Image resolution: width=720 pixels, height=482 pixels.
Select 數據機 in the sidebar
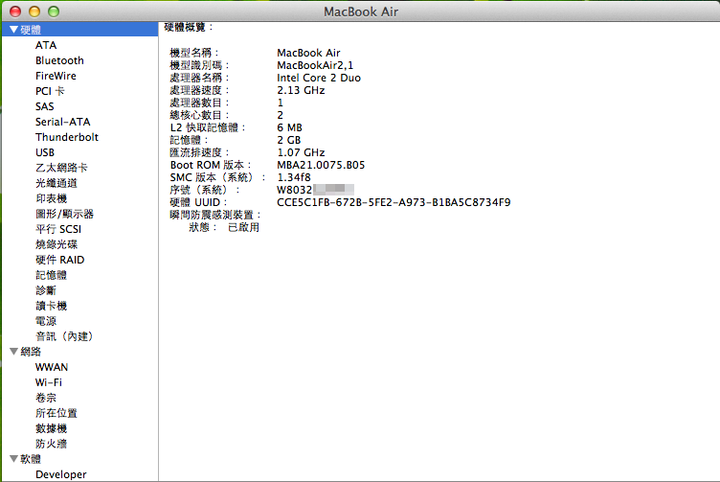[x=51, y=429]
